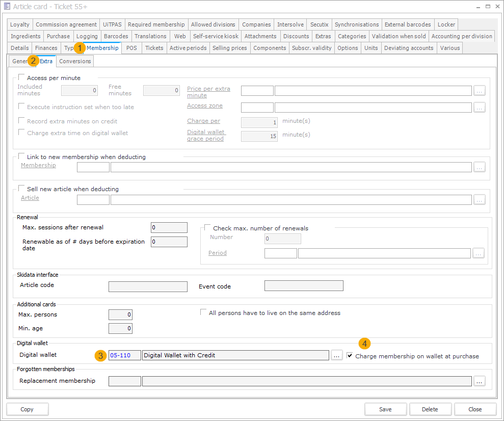Open the browse button for Price per extra minute
Screen dimensions: 504x421
[479, 91]
